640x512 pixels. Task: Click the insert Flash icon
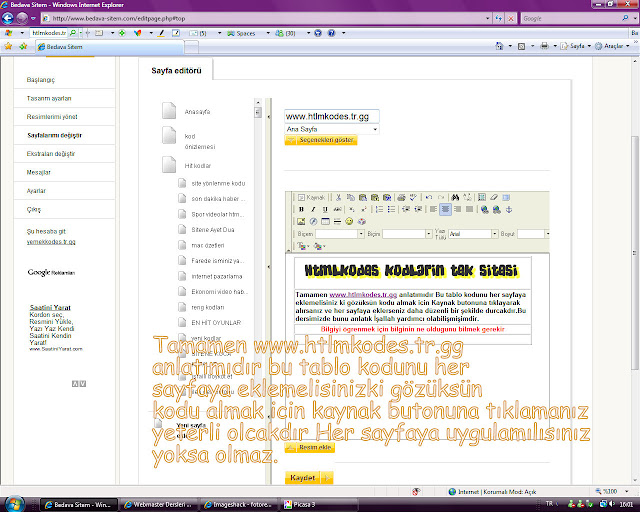click(x=313, y=221)
